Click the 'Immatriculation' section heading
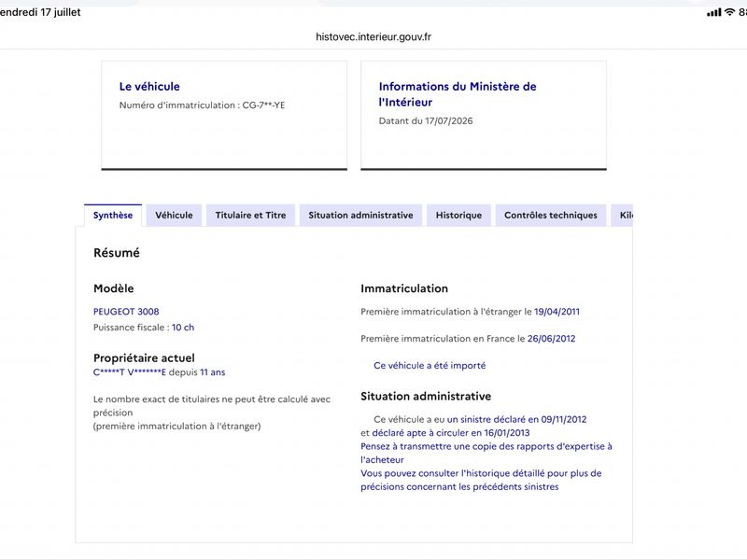 404,288
